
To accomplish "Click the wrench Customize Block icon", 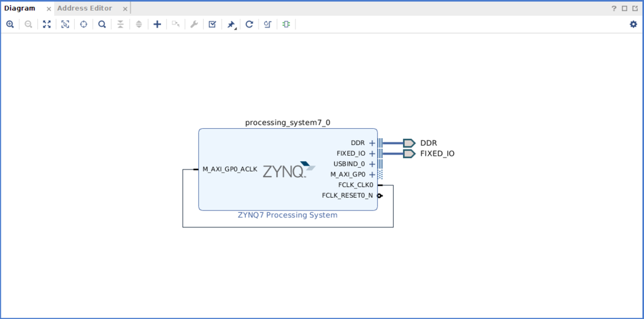I will [194, 24].
